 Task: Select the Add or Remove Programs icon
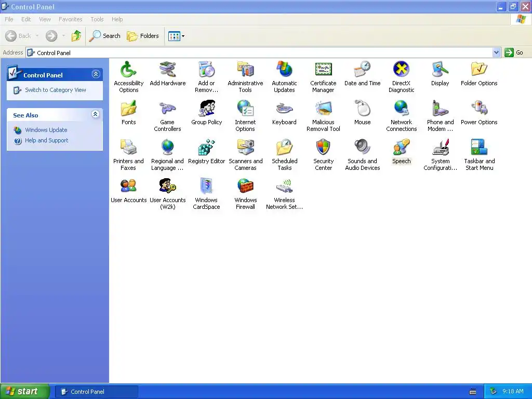(206, 77)
